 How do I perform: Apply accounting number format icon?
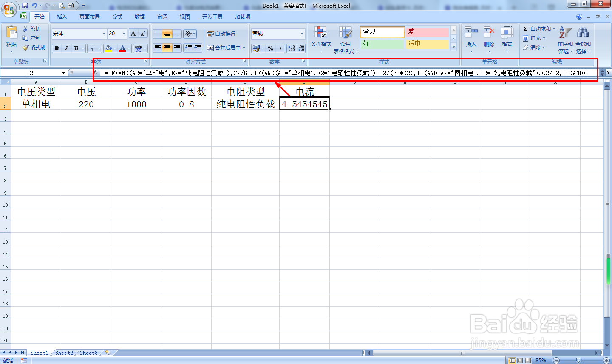pos(256,48)
